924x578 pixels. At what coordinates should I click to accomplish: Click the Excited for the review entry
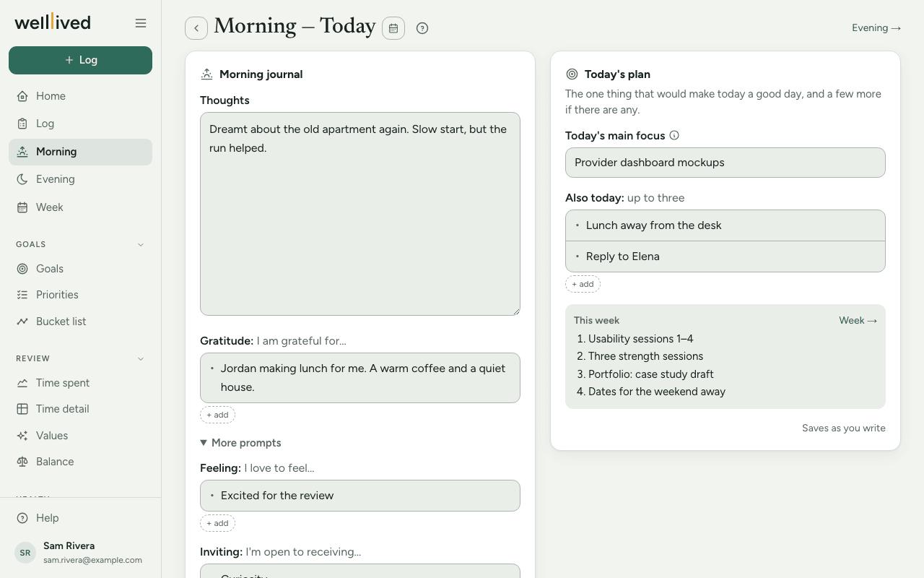(360, 496)
